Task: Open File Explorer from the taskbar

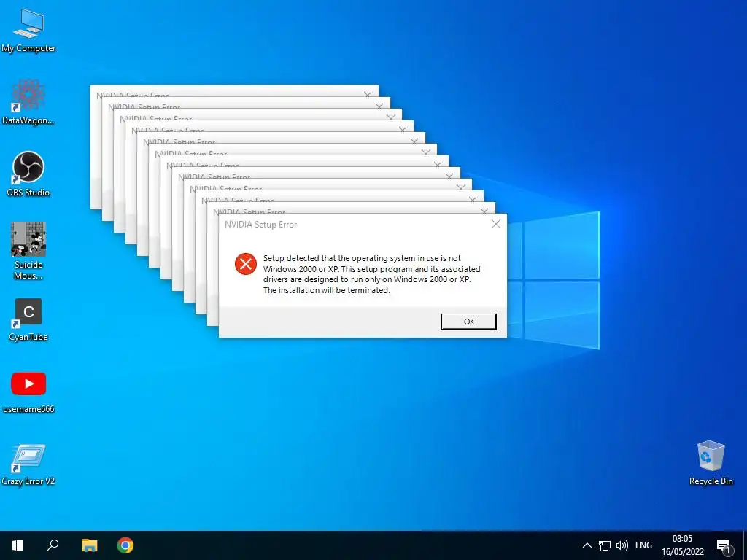Action: [89, 545]
